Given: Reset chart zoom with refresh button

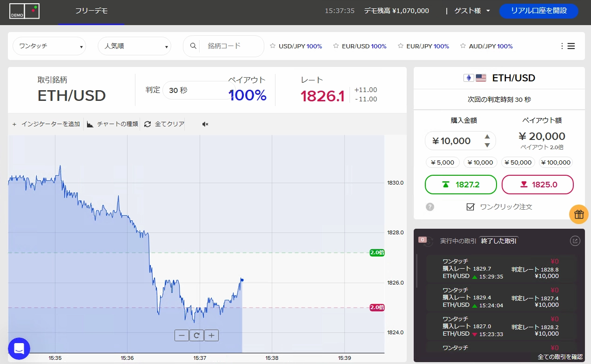Looking at the screenshot, I should click(x=196, y=335).
